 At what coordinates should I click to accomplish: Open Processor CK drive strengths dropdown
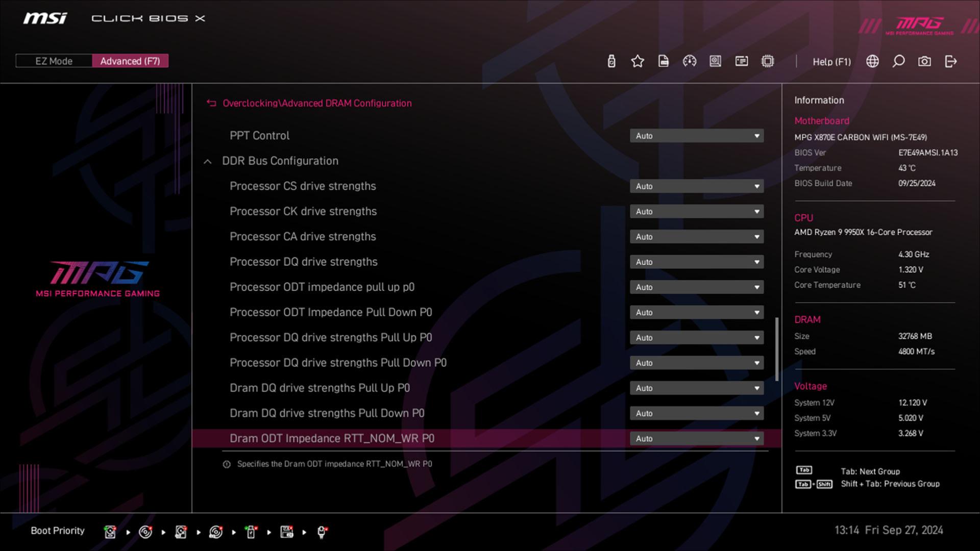[x=697, y=211]
